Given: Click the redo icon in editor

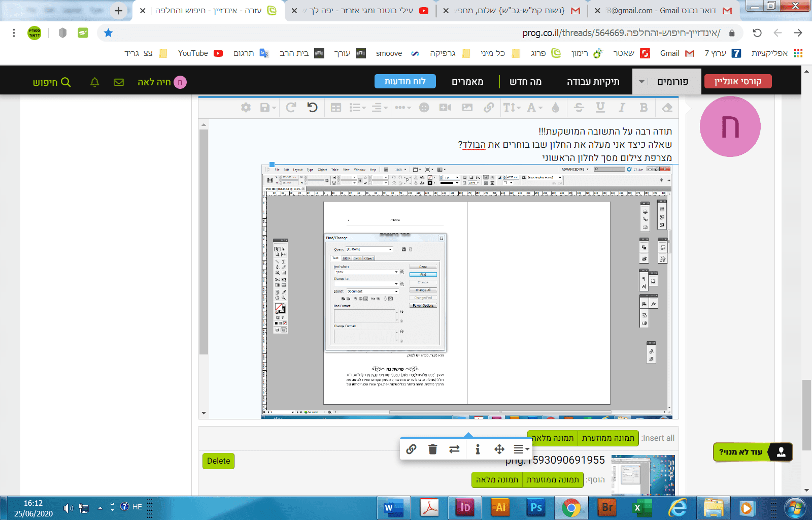Looking at the screenshot, I should coord(291,107).
